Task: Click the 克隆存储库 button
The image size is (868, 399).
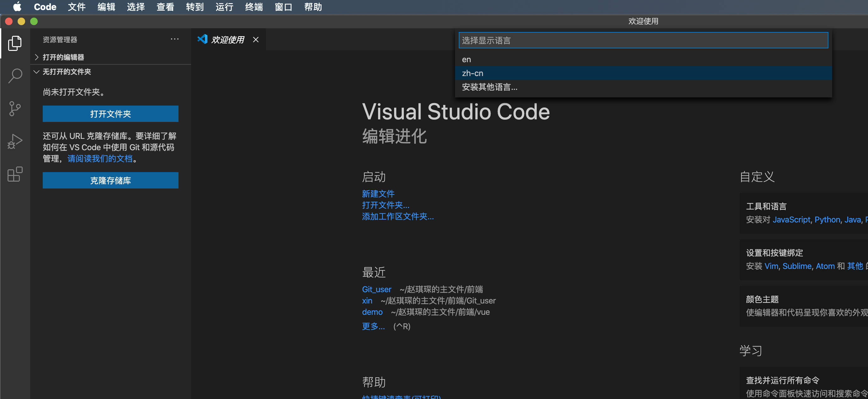Action: 110,181
